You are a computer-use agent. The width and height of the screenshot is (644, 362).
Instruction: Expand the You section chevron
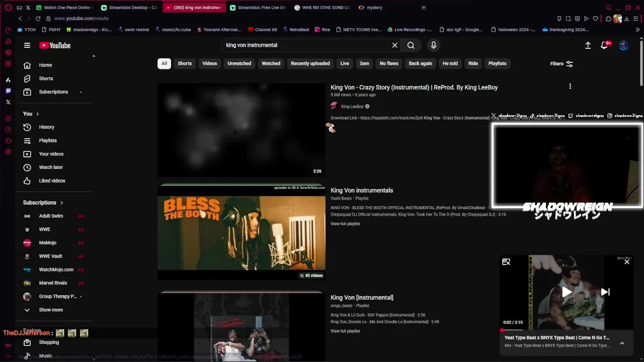click(x=37, y=114)
